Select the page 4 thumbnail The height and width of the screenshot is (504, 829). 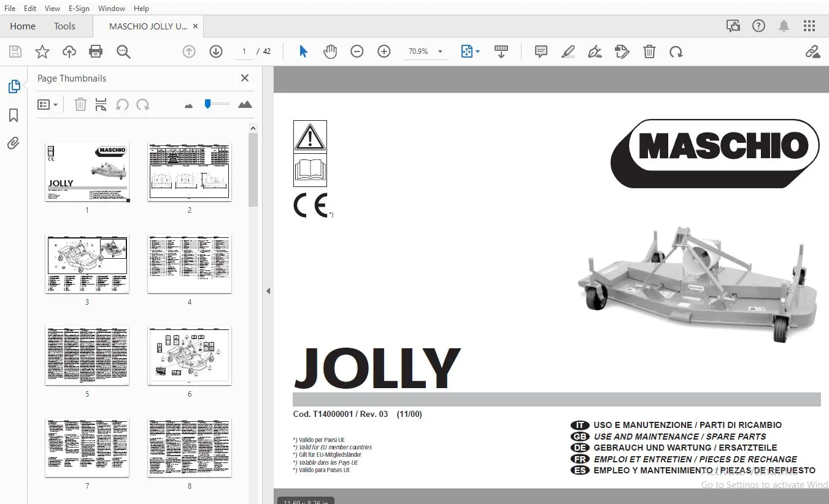point(190,264)
